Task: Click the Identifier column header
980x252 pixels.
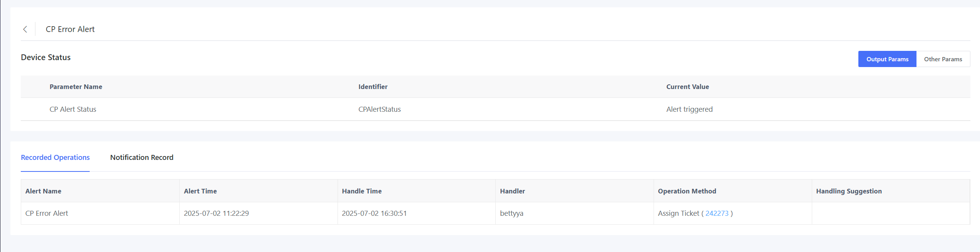Action: [373, 87]
